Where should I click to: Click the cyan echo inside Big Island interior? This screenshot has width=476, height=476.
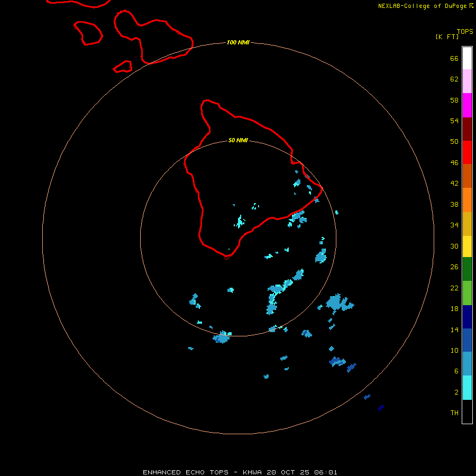pos(240,222)
